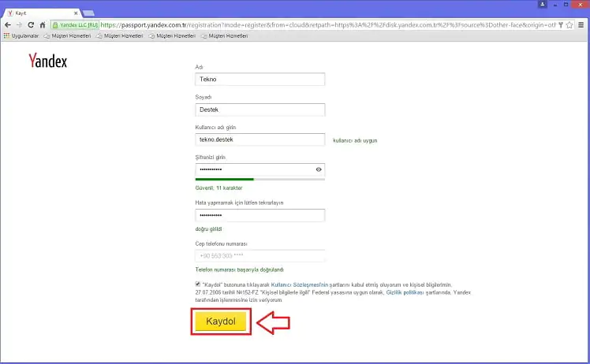Click the Cep telefonu numarası field
The image size is (590, 364).
[260, 256]
